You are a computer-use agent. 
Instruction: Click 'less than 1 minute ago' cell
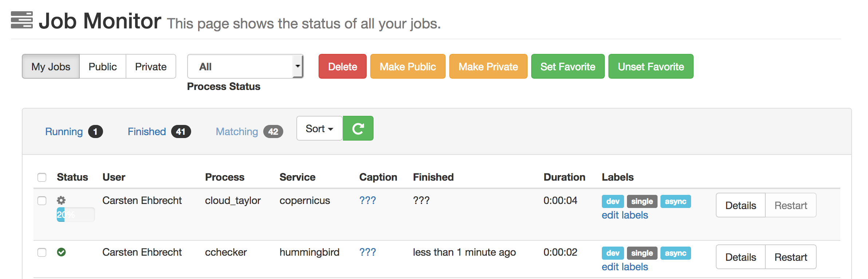[464, 252]
